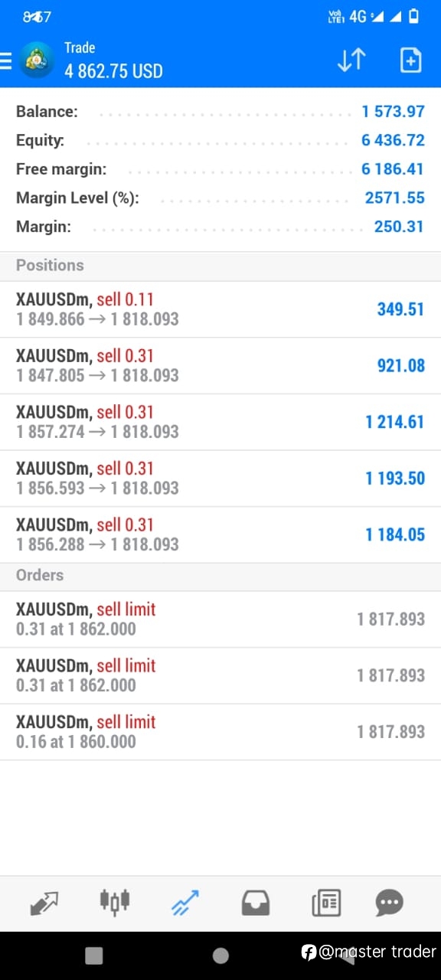The height and width of the screenshot is (980, 441).
Task: Open the hamburger menu icon
Action: [5, 60]
